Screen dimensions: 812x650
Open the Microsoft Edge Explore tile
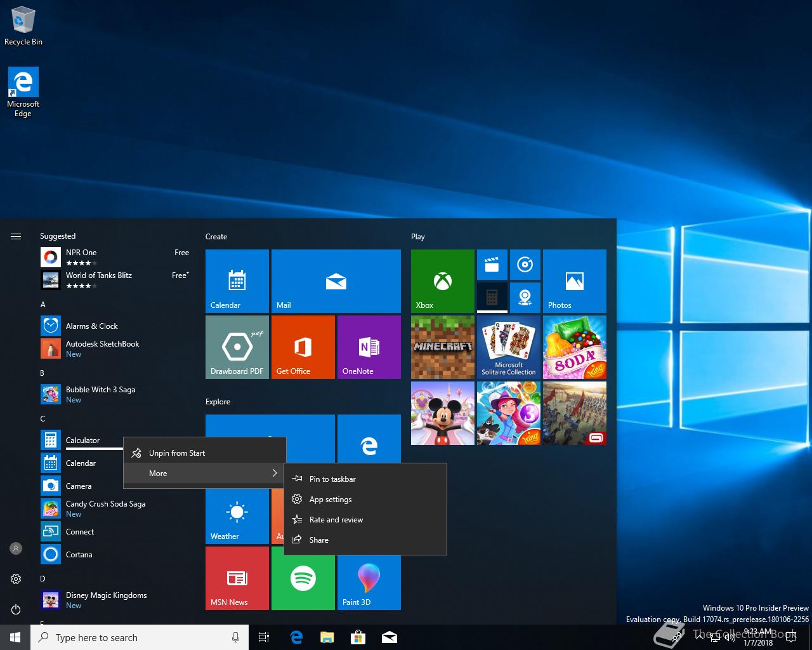tap(369, 439)
